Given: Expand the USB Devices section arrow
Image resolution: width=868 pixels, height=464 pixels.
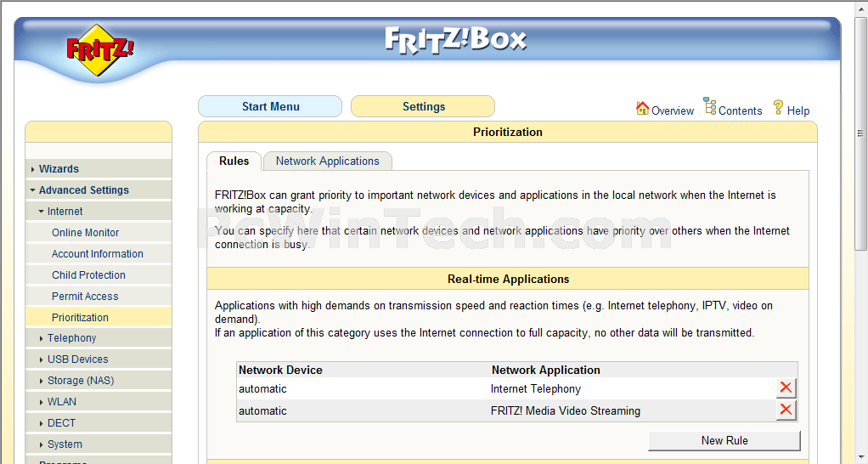Looking at the screenshot, I should click(42, 360).
